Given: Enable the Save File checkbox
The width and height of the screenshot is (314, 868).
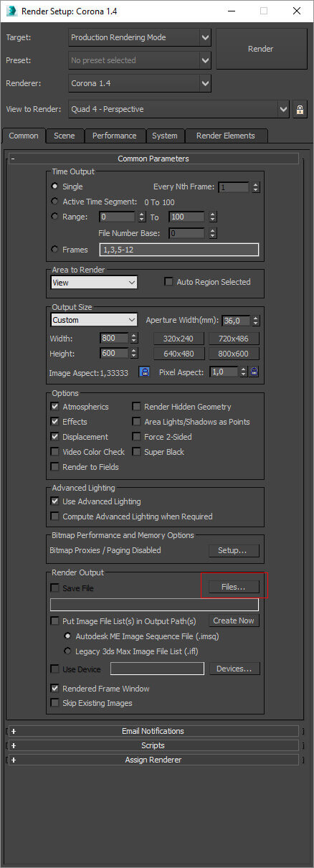Looking at the screenshot, I should tap(55, 588).
